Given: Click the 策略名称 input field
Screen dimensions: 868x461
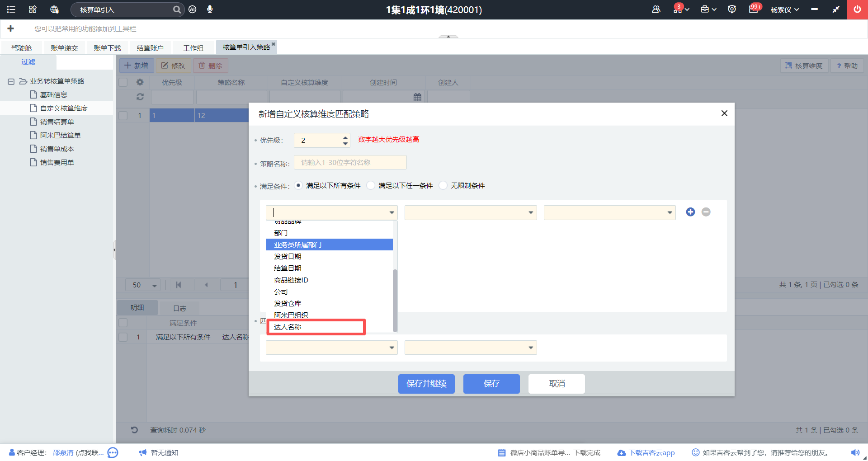Looking at the screenshot, I should [350, 163].
